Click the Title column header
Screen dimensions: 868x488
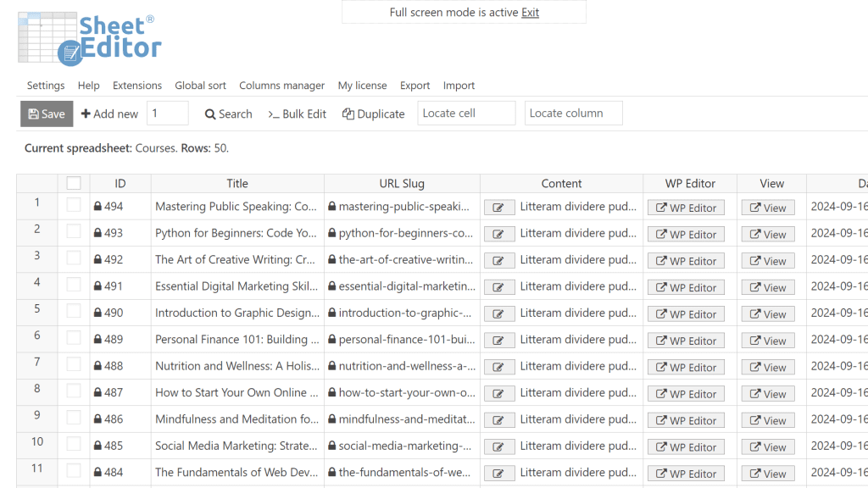[x=237, y=183]
